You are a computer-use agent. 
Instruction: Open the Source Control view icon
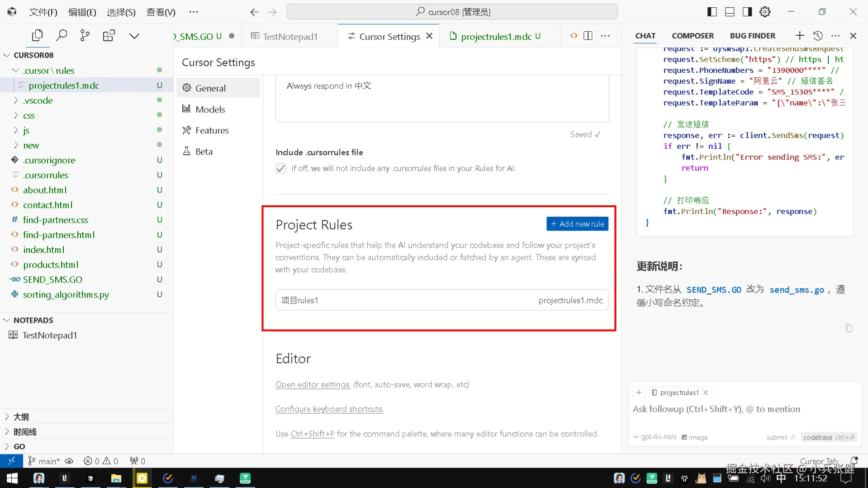tap(85, 36)
